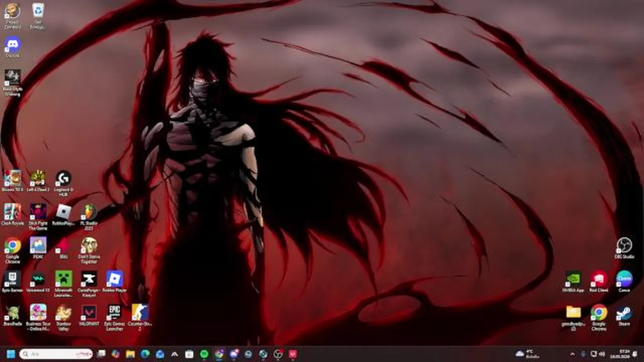Click the taskbar search box

click(x=56, y=354)
